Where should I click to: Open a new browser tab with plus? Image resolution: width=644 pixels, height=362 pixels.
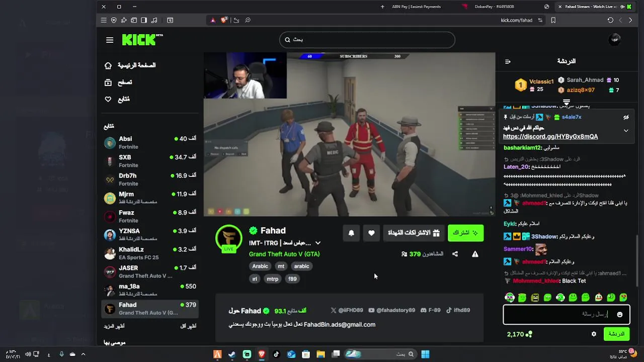coord(382,7)
